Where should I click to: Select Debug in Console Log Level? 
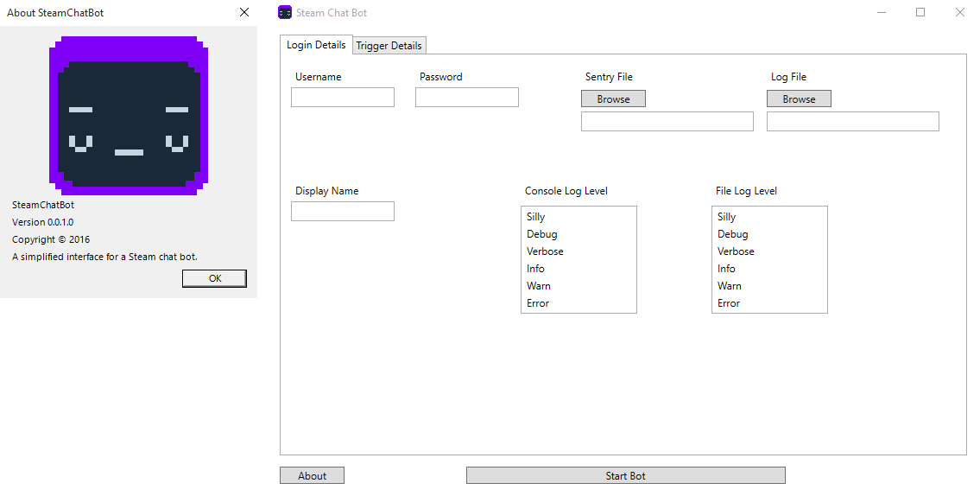pyautogui.click(x=579, y=234)
